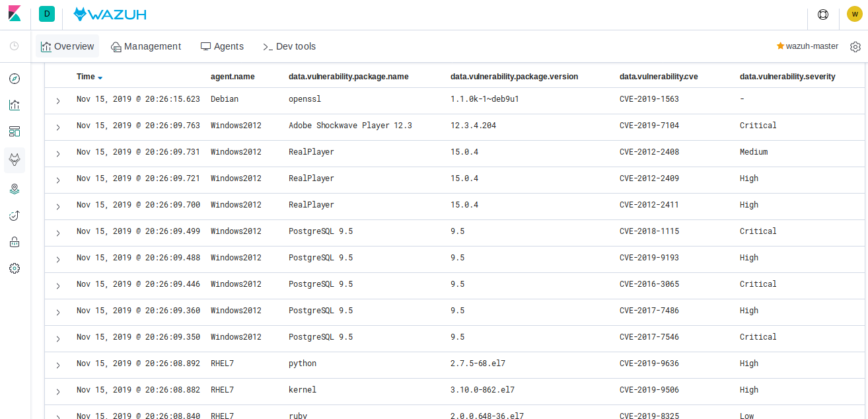The height and width of the screenshot is (419, 868).
Task: Click the data.vulnerability.severity column header
Action: click(x=787, y=77)
